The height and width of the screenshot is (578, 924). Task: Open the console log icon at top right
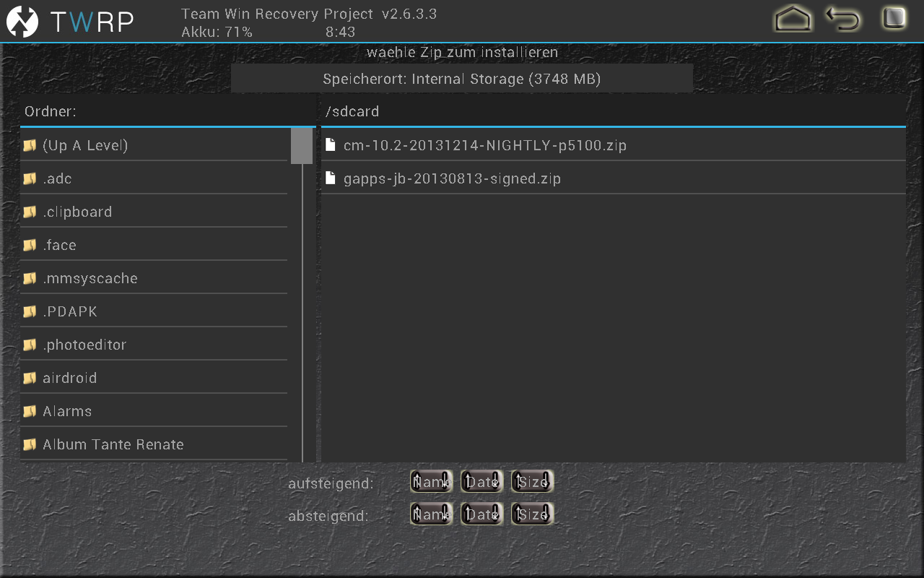tap(894, 19)
